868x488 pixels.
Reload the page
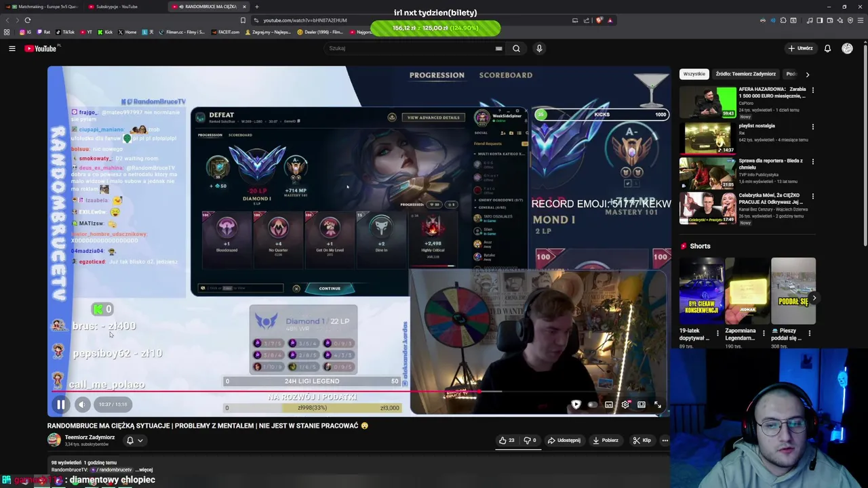click(28, 20)
